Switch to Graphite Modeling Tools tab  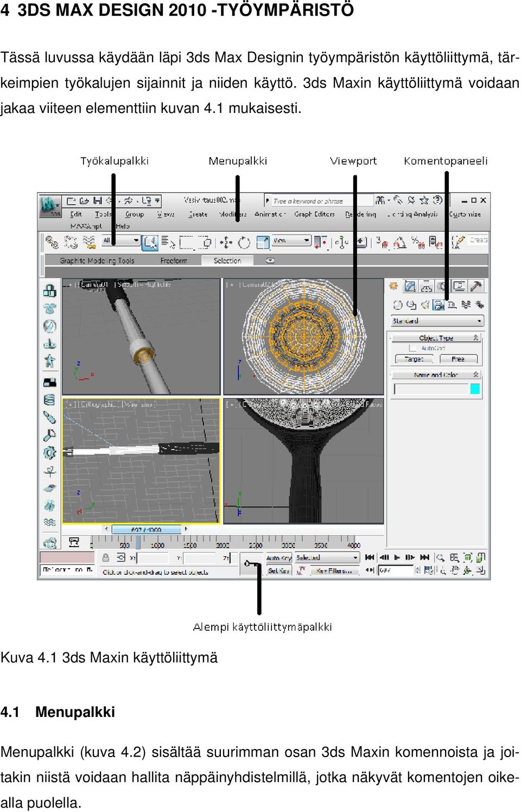click(97, 261)
